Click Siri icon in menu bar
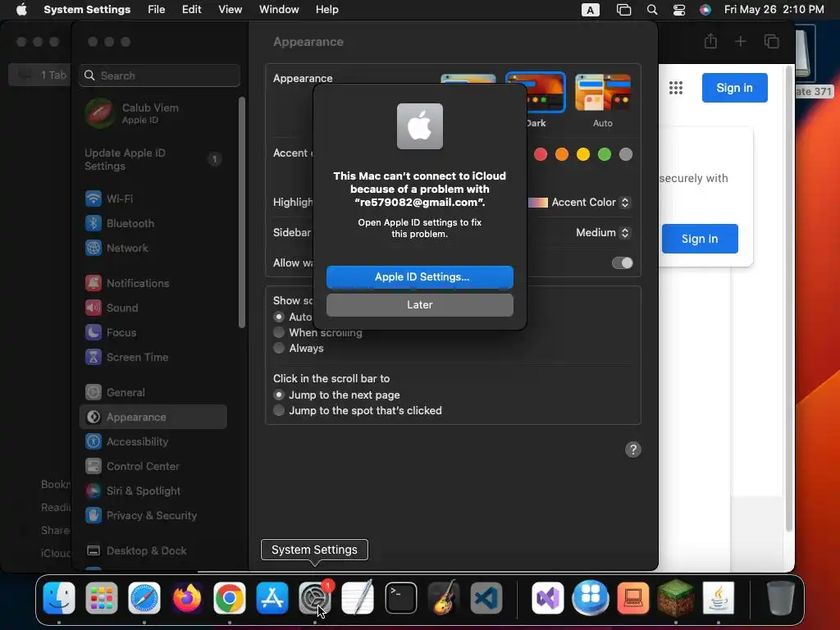840x630 pixels. click(705, 10)
